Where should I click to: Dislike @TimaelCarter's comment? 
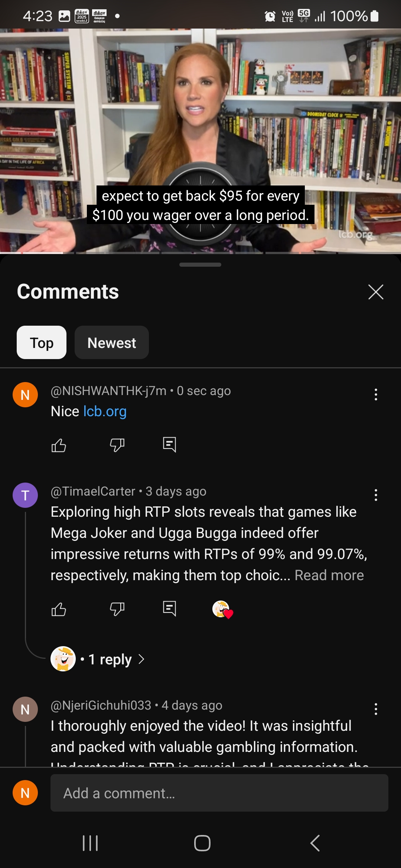click(x=117, y=609)
